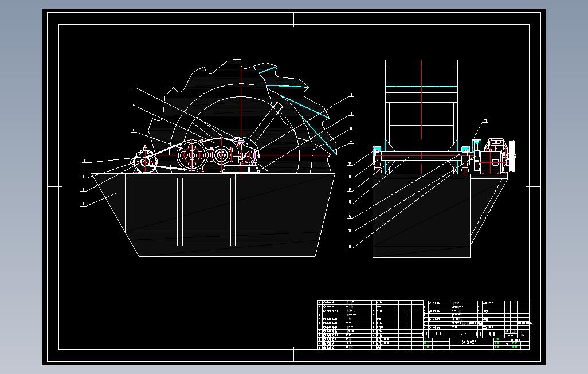The image size is (588, 374).
Task: Click the large four-hole pulley wheel
Action: (x=192, y=155)
